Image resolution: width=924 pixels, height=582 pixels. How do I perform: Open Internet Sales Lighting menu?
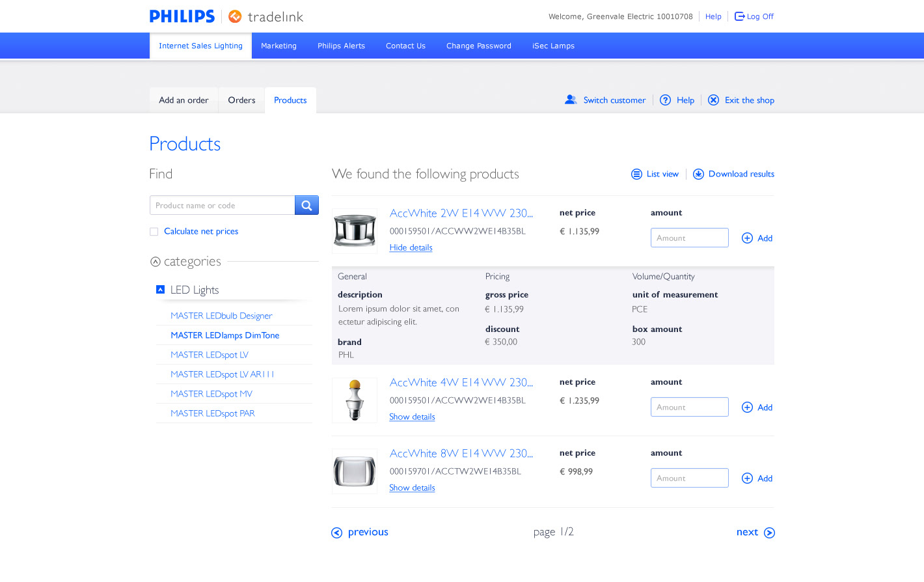pyautogui.click(x=200, y=46)
